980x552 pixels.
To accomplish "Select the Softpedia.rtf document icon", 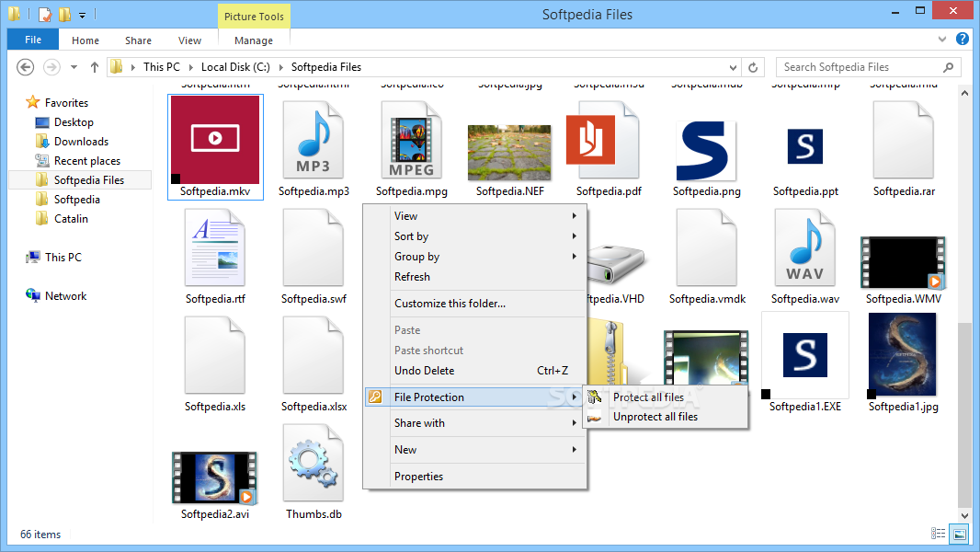I will [x=215, y=248].
